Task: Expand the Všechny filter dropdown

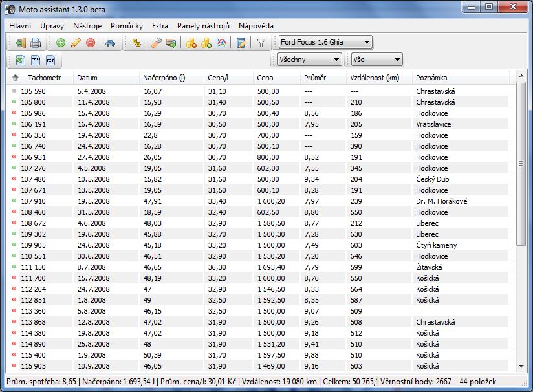Action: tap(309, 60)
